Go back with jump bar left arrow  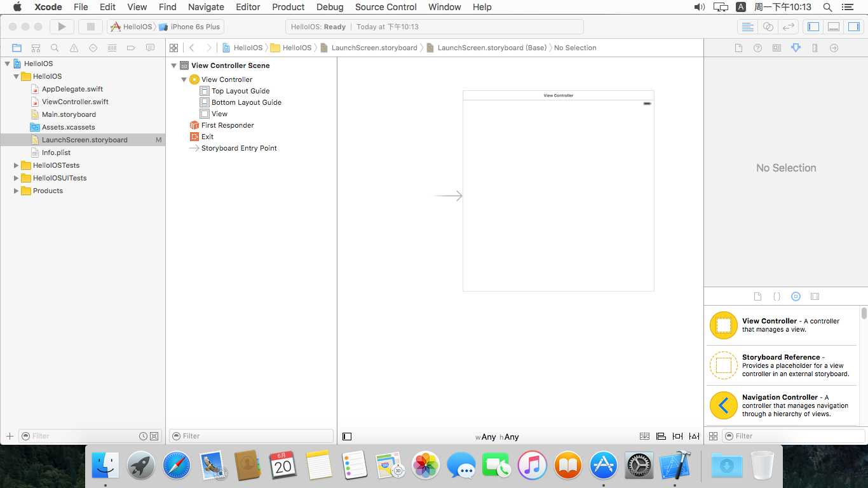[192, 48]
